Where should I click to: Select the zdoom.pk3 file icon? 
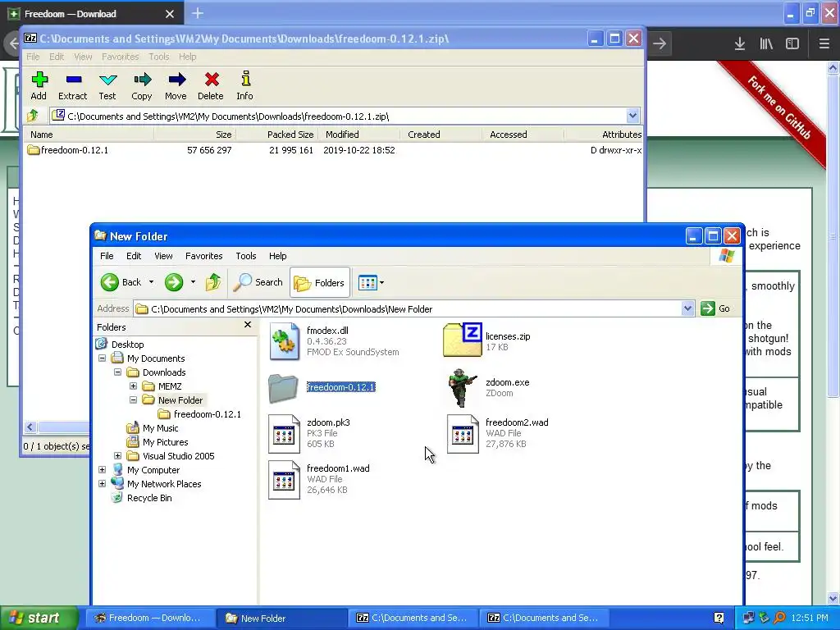[x=284, y=433]
